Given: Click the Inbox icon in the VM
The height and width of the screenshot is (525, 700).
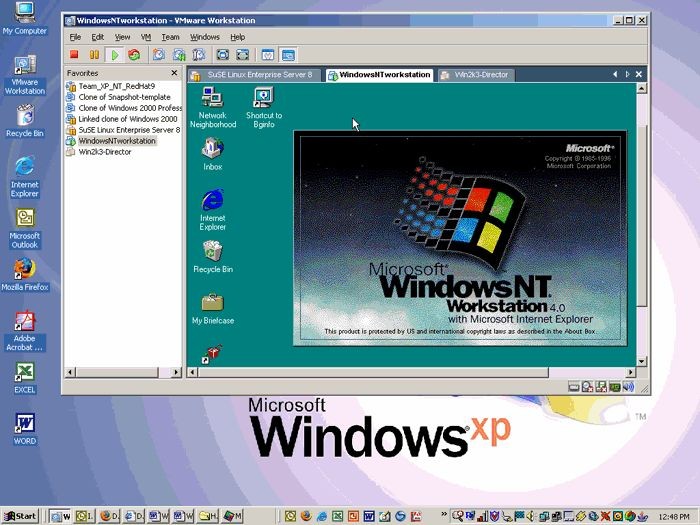Looking at the screenshot, I should point(212,154).
